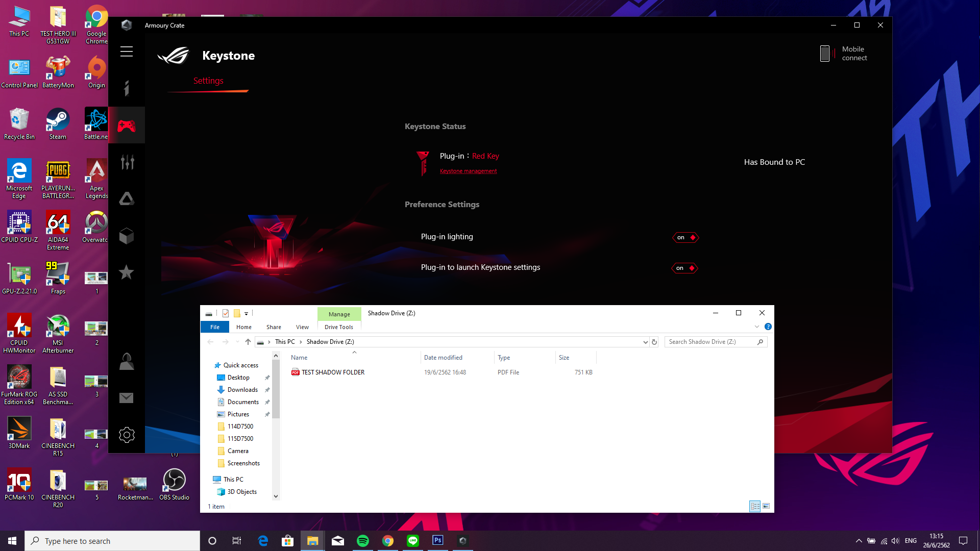Open the mail news icon in sidebar
The image size is (980, 551).
pyautogui.click(x=127, y=398)
